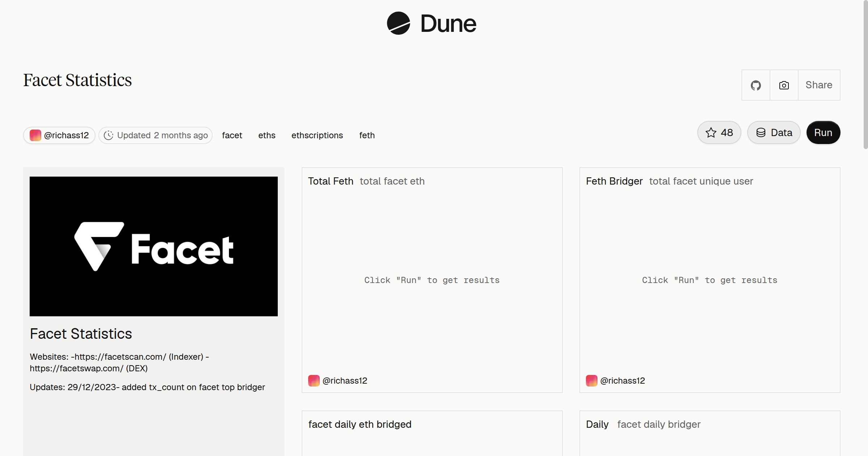Viewport: 868px width, 456px height.
Task: Click the clock icon in Updated chip
Action: (x=109, y=135)
